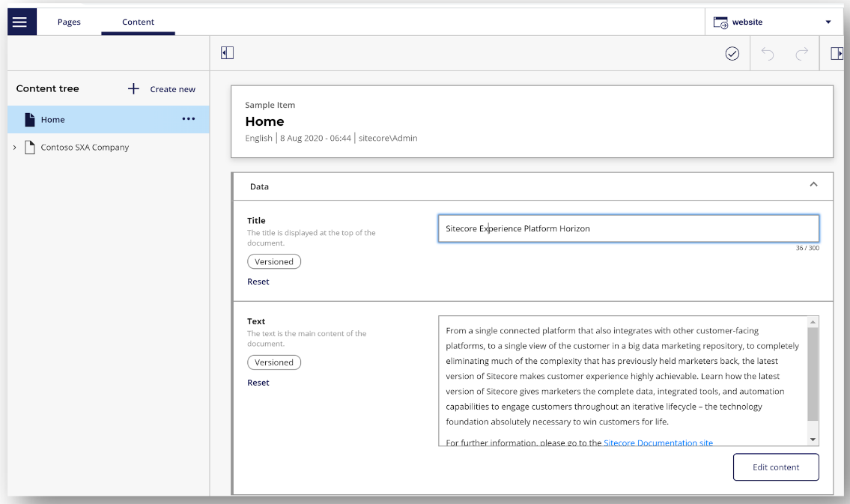Viewport: 850px width, 504px height.
Task: Click the Contoso SXA Company document icon
Action: click(x=30, y=148)
